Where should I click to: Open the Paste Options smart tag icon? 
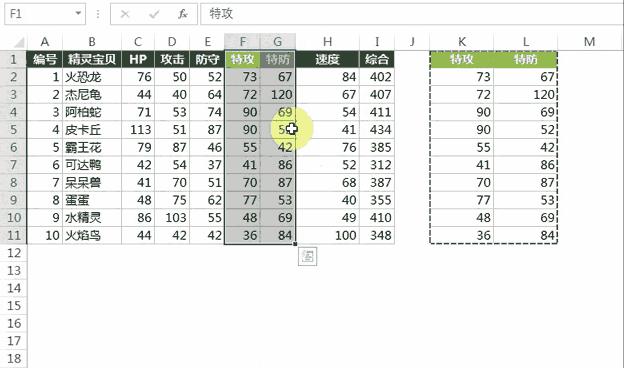(308, 256)
